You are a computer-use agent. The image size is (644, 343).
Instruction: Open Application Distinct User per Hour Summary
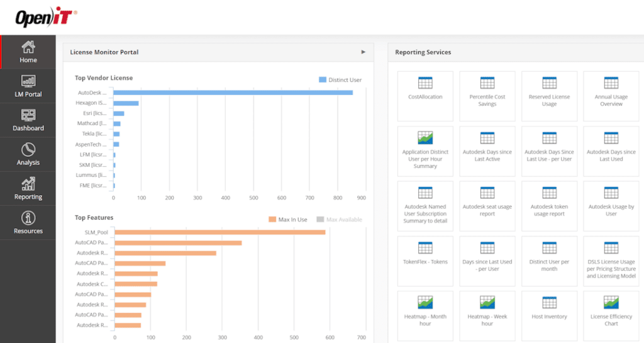pyautogui.click(x=425, y=151)
